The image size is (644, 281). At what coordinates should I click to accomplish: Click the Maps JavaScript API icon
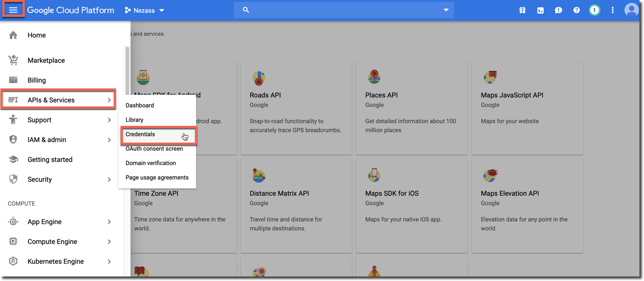click(490, 78)
